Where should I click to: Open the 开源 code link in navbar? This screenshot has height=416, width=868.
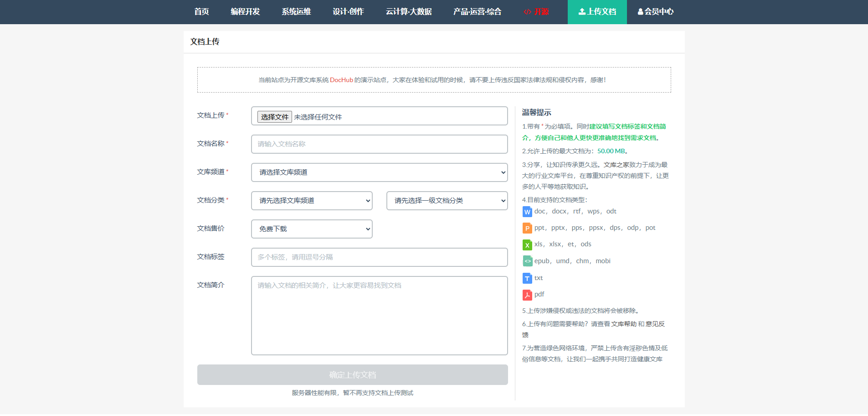(x=536, y=12)
